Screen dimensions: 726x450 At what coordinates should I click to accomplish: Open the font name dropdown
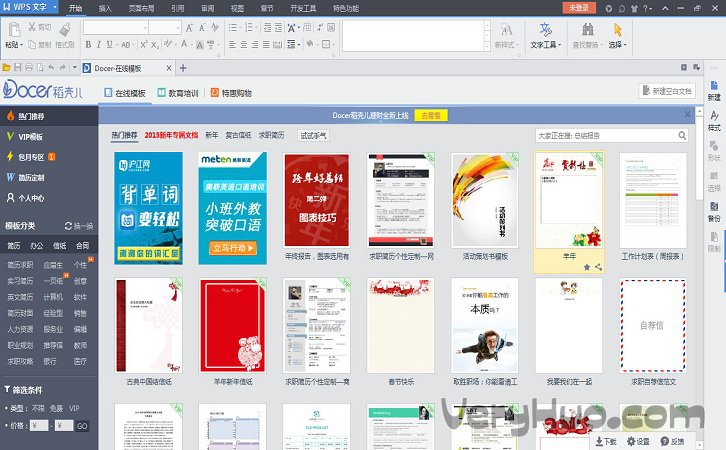click(x=145, y=28)
